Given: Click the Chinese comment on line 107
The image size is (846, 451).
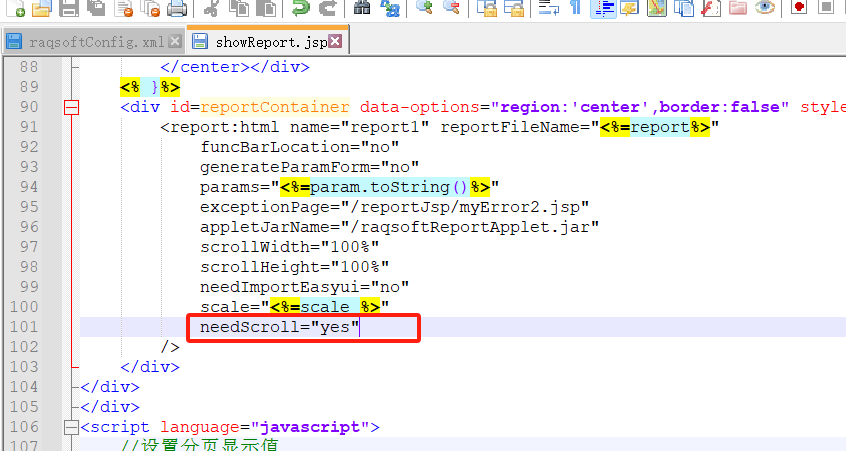Looking at the screenshot, I should click(200, 446).
